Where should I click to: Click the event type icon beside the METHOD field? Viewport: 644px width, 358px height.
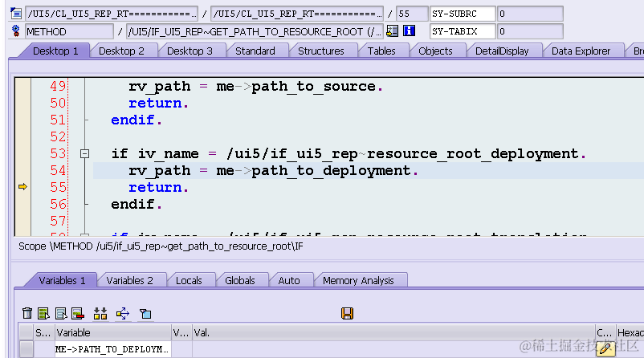[x=16, y=31]
